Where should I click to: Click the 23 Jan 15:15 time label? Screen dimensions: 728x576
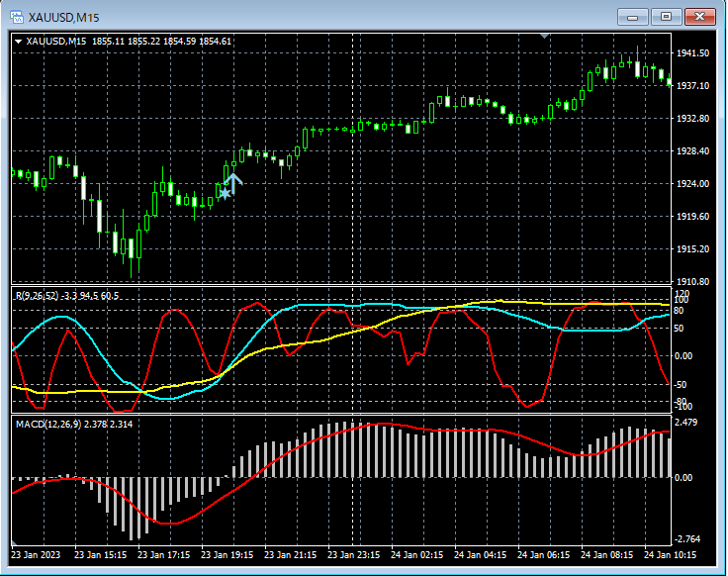pos(100,555)
